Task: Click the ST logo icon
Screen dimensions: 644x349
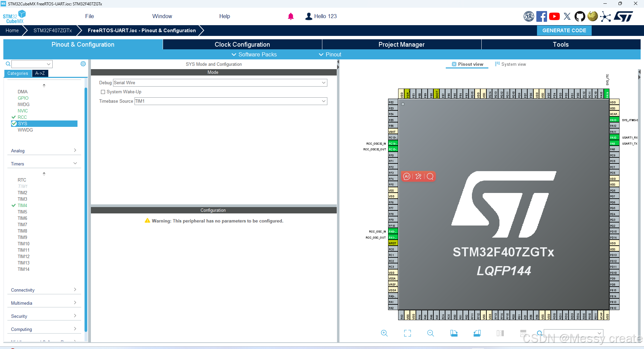Action: pyautogui.click(x=624, y=16)
